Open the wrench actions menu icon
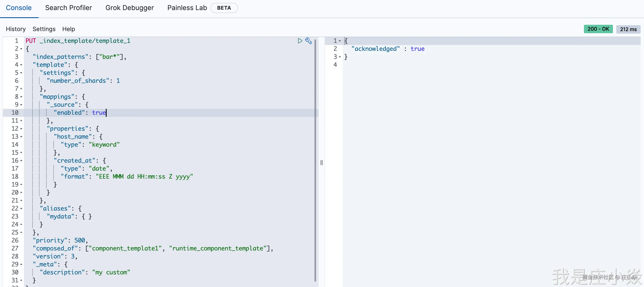Viewport: 644px width, 287px height. pos(309,41)
